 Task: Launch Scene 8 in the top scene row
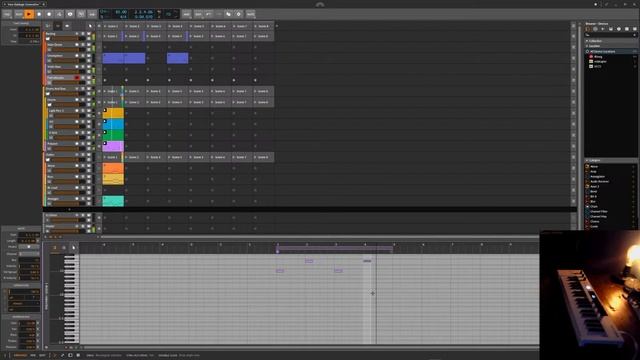263,26
